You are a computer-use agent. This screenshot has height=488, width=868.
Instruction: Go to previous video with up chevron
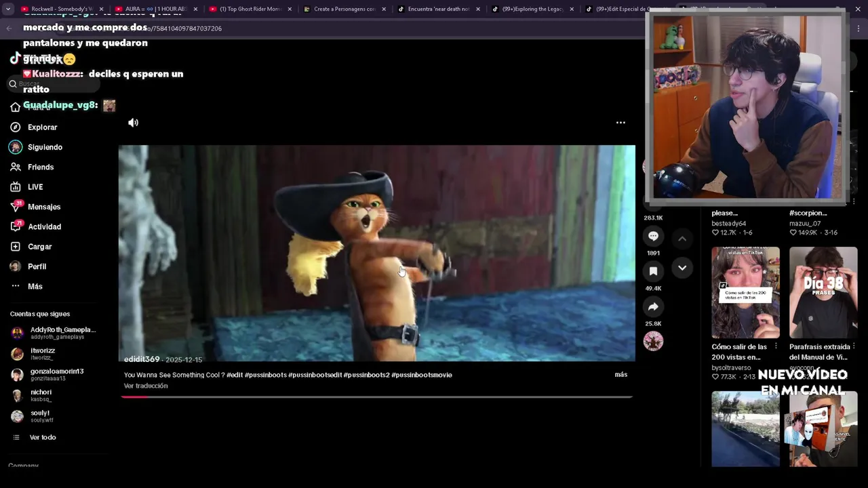(x=682, y=239)
